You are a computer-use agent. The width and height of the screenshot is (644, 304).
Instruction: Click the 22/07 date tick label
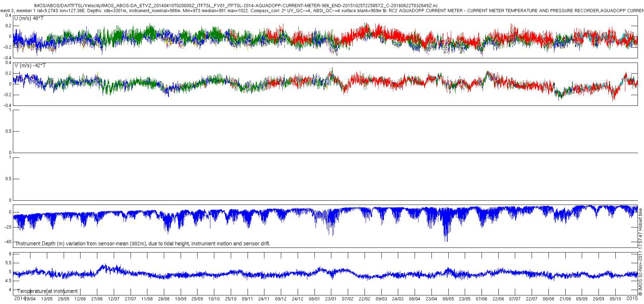[x=532, y=299]
